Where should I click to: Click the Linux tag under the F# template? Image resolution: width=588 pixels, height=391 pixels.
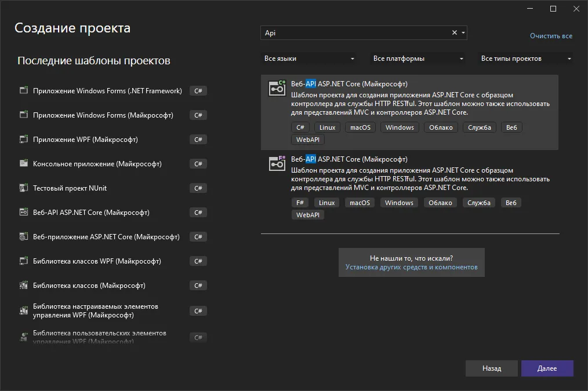326,203
